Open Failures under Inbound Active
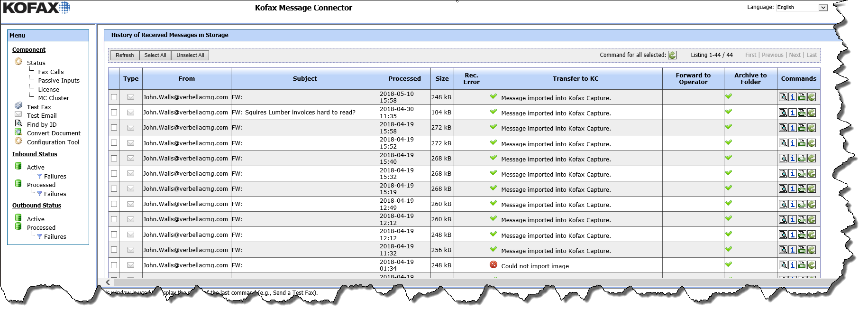The image size is (868, 320). (55, 177)
